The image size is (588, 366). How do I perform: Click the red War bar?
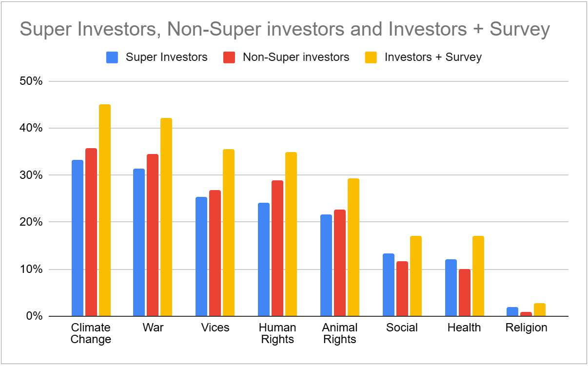153,235
